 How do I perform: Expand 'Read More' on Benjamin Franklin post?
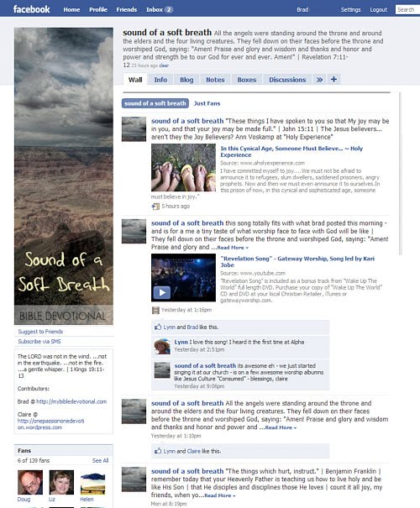coord(220,495)
